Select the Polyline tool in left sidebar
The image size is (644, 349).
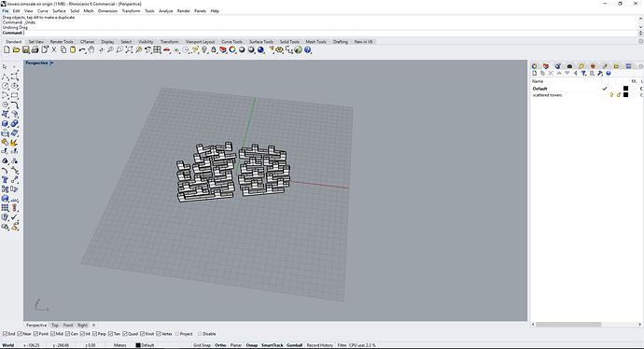click(x=5, y=77)
